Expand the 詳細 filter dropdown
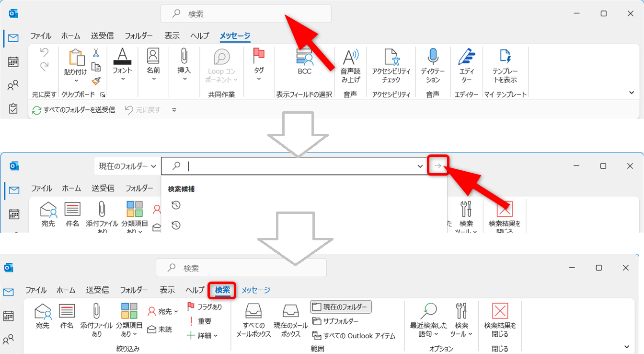This screenshot has width=644, height=354. click(x=202, y=336)
